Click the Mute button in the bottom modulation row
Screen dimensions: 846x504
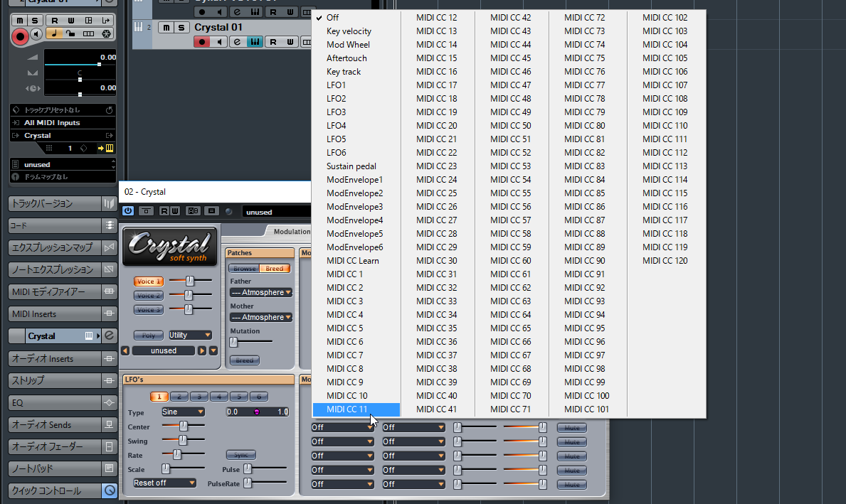click(x=572, y=485)
